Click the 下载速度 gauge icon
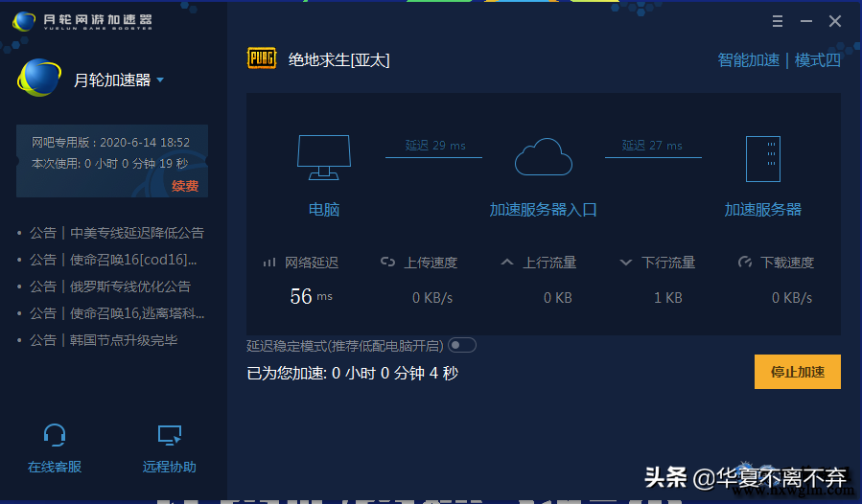862x504 pixels. [745, 262]
